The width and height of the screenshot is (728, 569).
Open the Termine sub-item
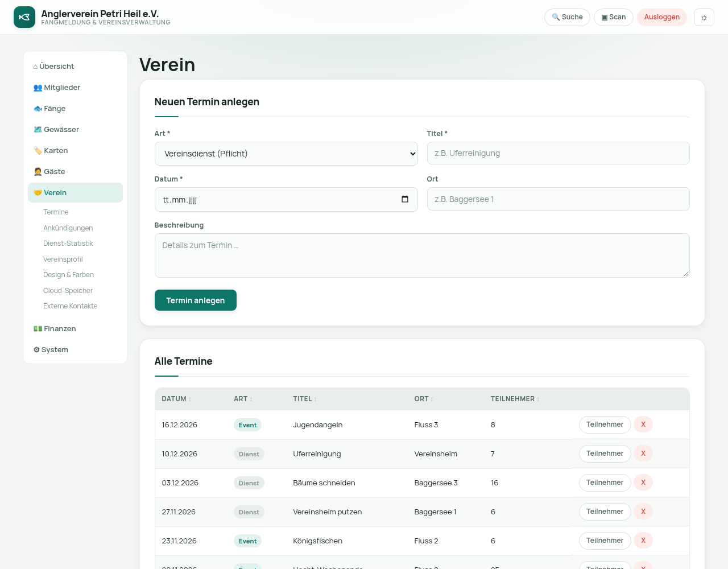(x=56, y=212)
